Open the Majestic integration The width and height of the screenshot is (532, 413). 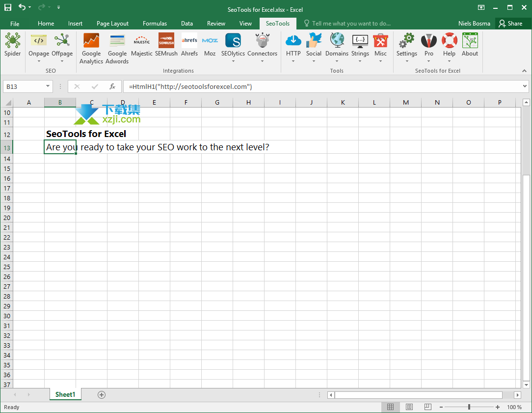[x=141, y=45]
